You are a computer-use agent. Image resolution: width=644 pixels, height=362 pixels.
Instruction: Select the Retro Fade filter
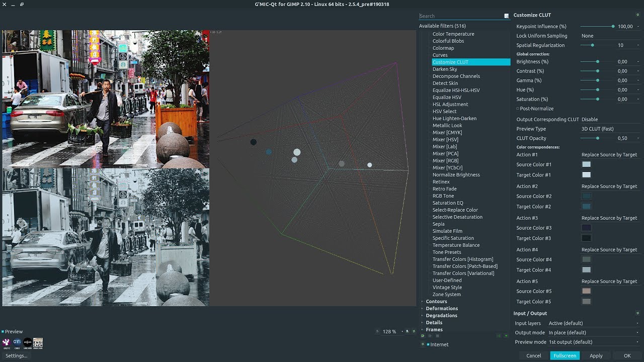point(444,189)
